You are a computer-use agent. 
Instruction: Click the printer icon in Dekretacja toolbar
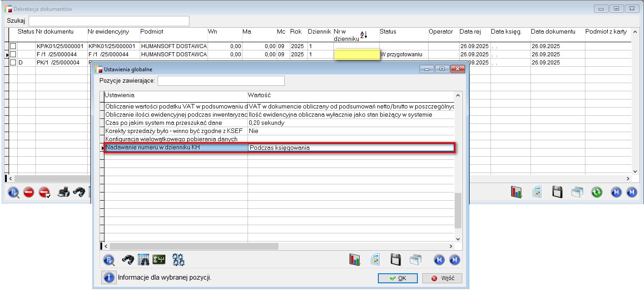tap(64, 192)
